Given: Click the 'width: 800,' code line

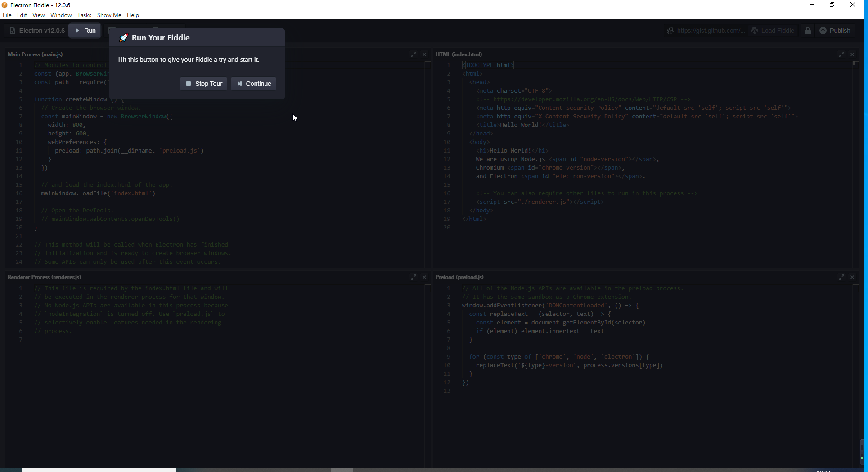Looking at the screenshot, I should [67, 125].
